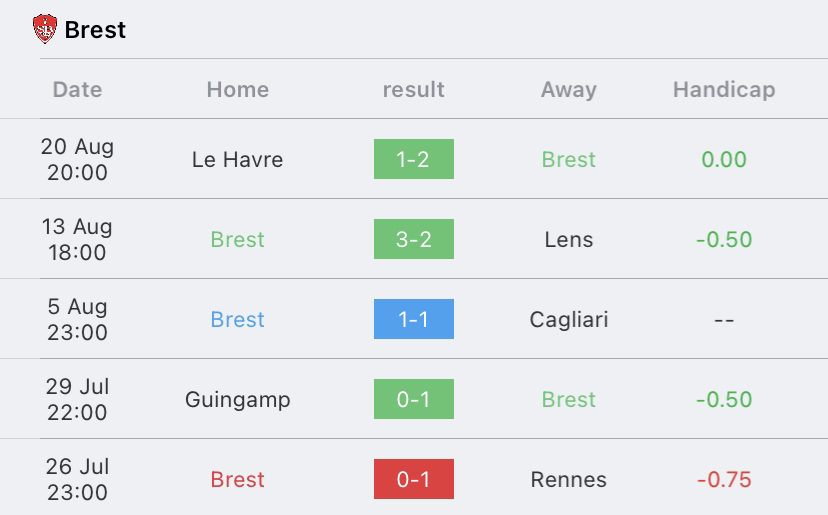The width and height of the screenshot is (828, 515).
Task: Click the 0.00 handicap value
Action: [x=724, y=160]
